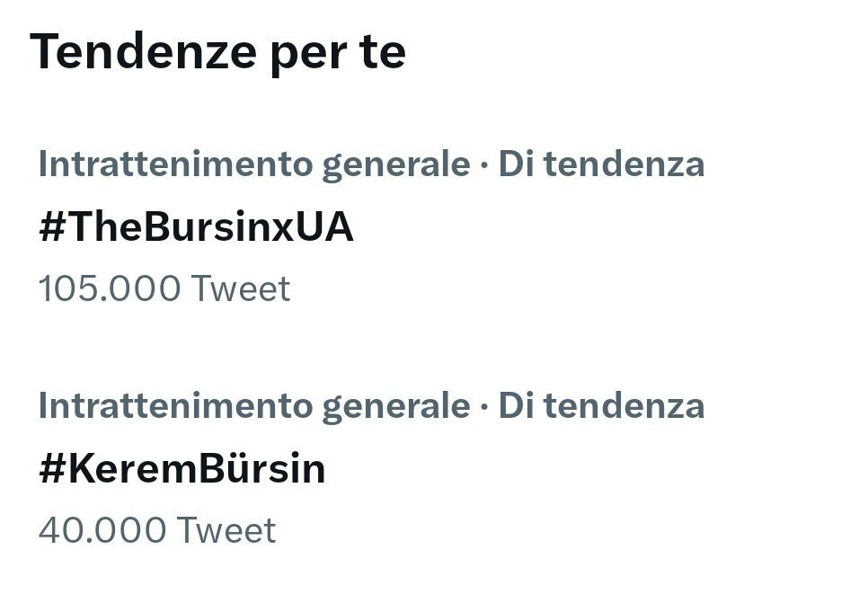Click "Di tendenza" above #KeremBürsin
Viewport: 868px width, 594px height.
coord(601,405)
